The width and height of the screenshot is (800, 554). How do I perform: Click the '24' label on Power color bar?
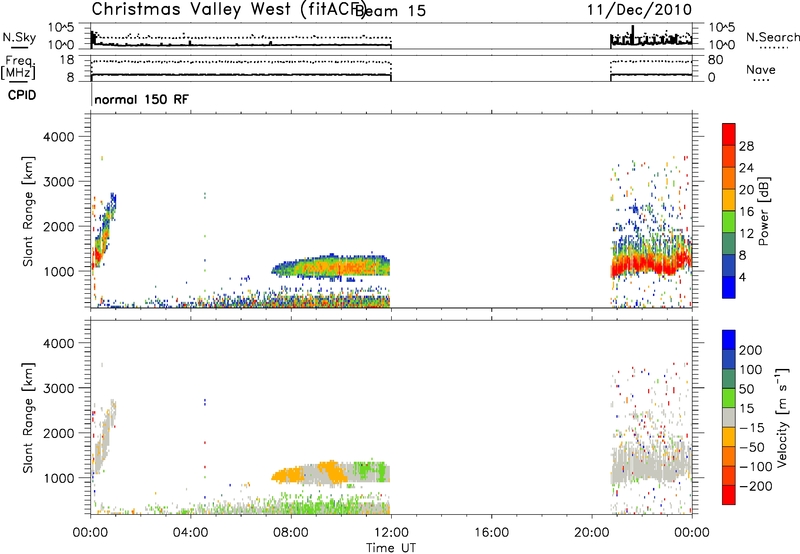[746, 168]
